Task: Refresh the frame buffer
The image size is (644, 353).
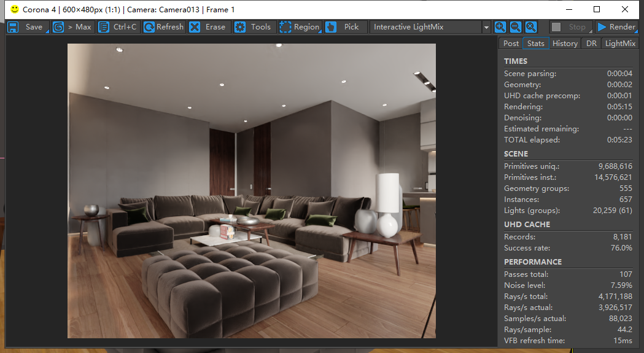Action: pyautogui.click(x=163, y=27)
